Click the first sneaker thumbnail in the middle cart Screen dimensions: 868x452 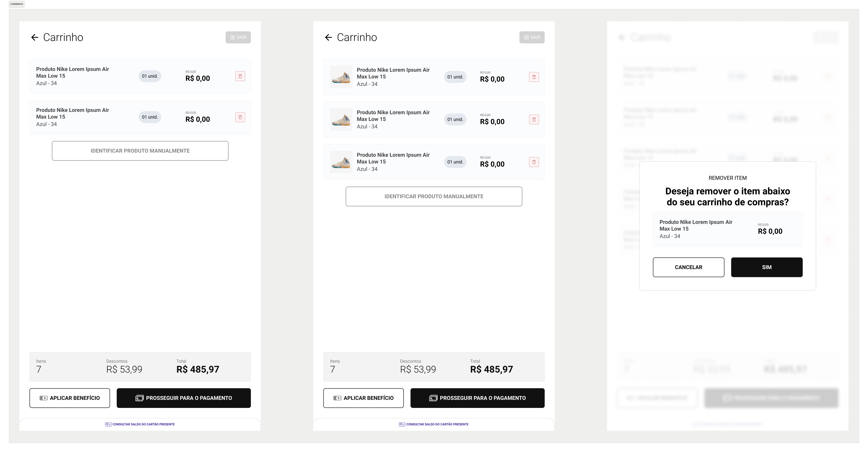(x=341, y=77)
